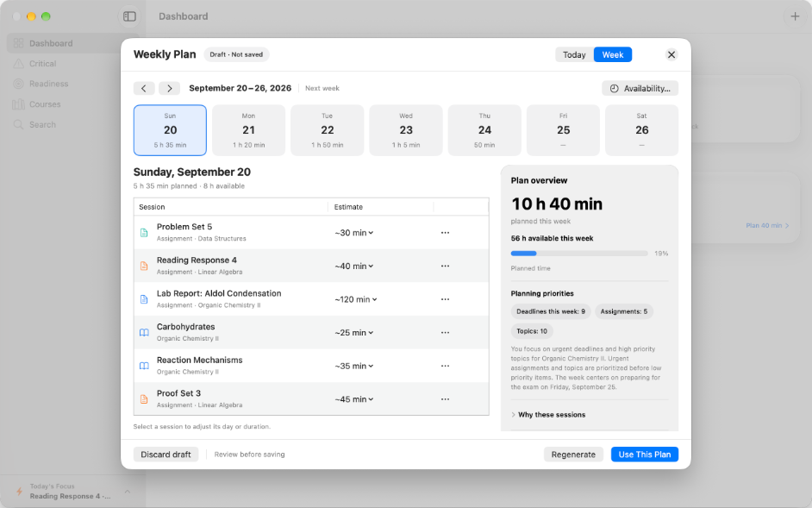
Task: Expand the Today's Focus panel chevron
Action: [128, 491]
